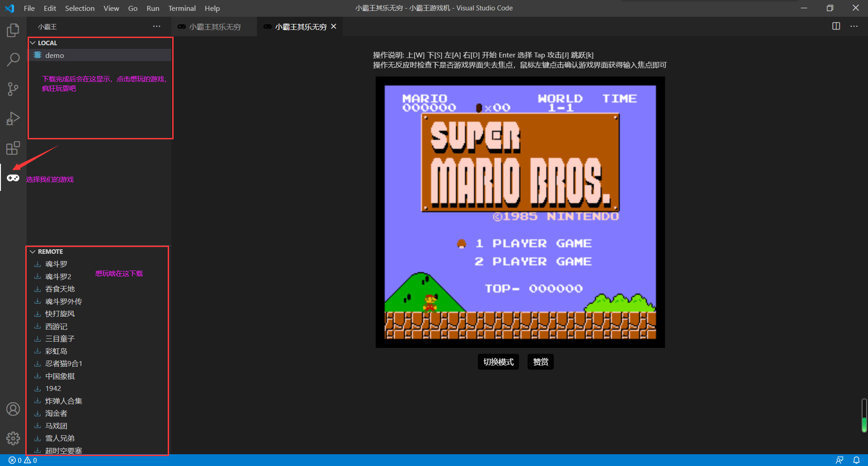Click the editor vertical scrollbar thumb
868x466 pixels.
[x=864, y=415]
